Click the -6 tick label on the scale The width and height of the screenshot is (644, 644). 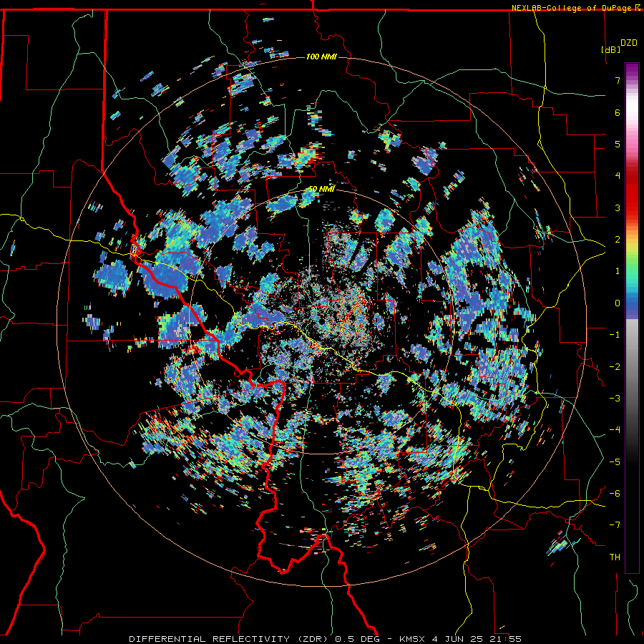[x=615, y=494]
